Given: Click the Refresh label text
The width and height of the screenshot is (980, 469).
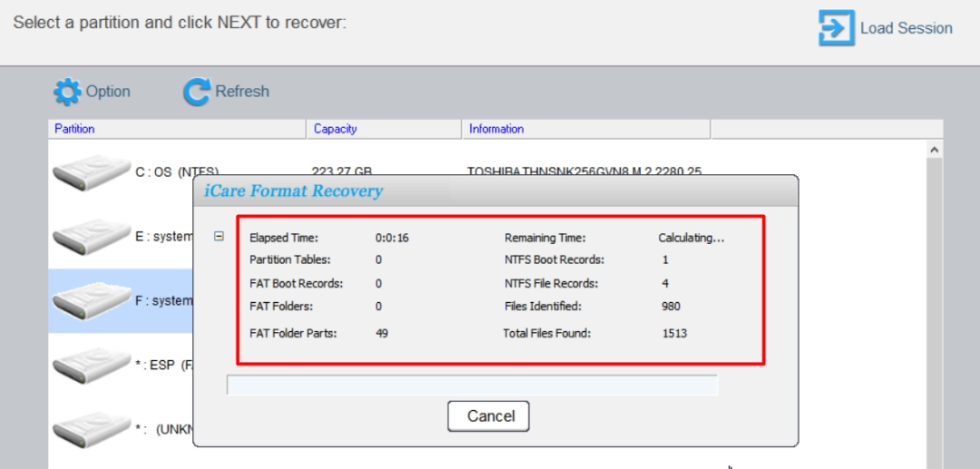Looking at the screenshot, I should (x=242, y=92).
